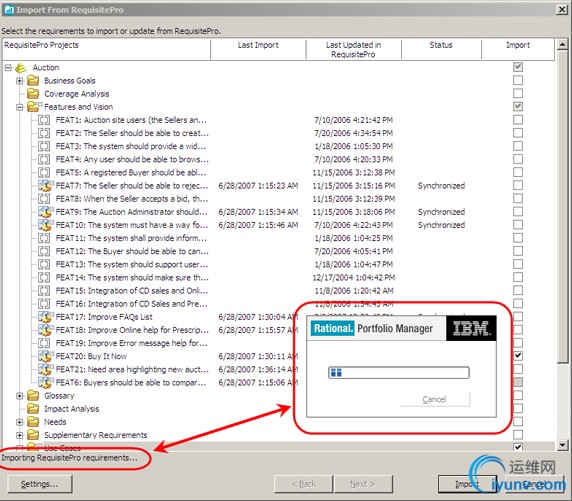Click the FEAT12 requirement bracket icon

(x=44, y=251)
